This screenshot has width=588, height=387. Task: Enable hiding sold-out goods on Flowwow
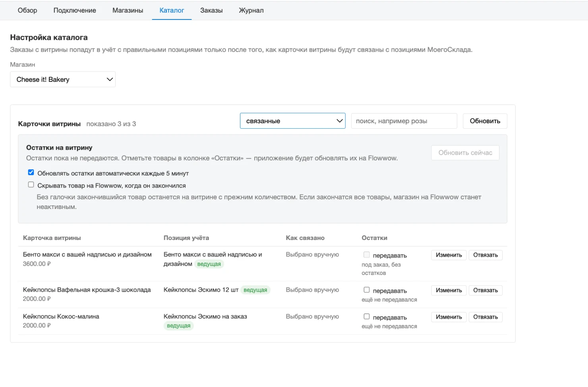click(31, 185)
